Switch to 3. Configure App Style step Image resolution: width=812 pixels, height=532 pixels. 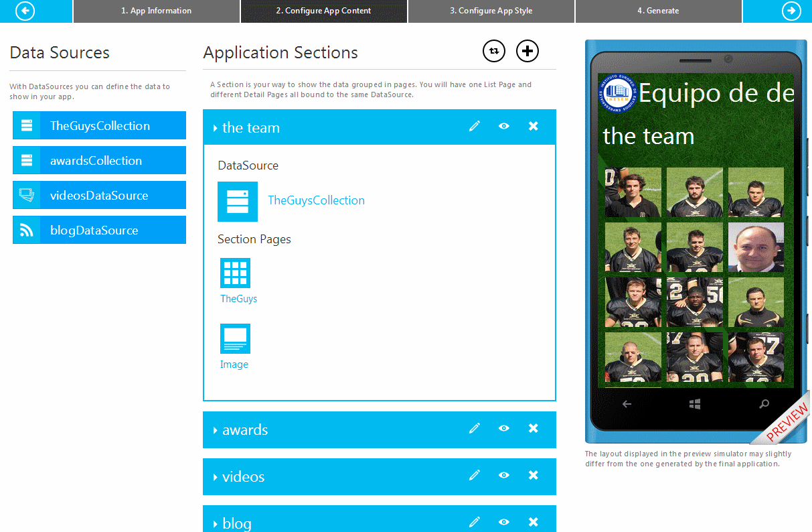(491, 11)
